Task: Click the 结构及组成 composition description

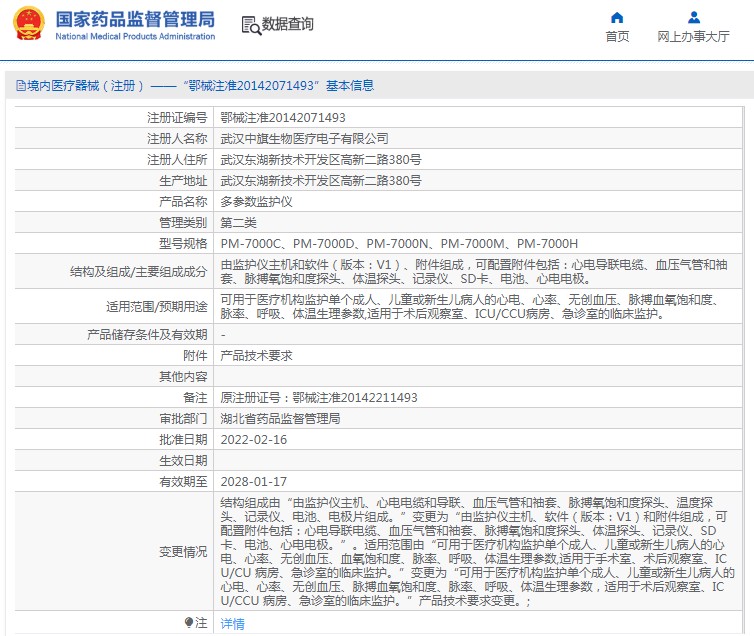Action: click(474, 272)
